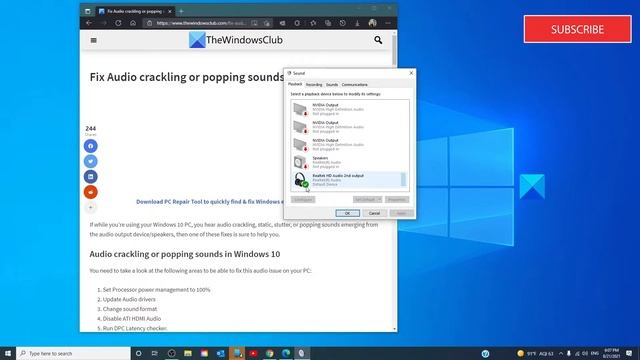Open Cortana circle icon on taskbar

point(139,353)
